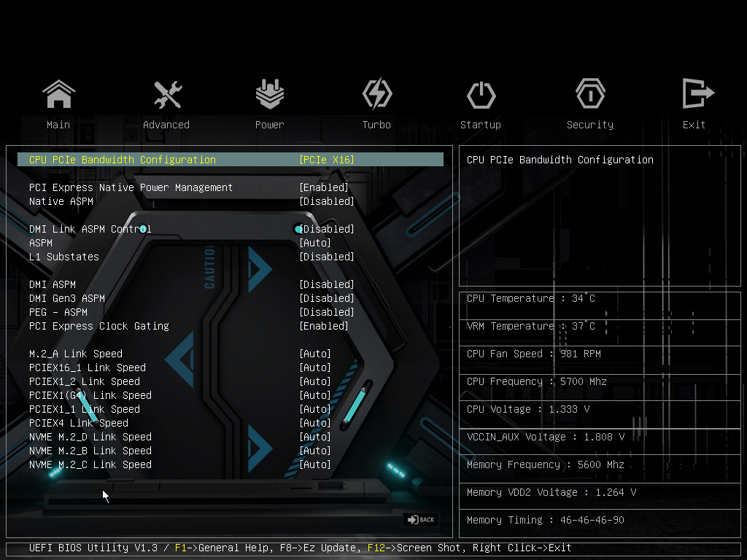The image size is (747, 560).
Task: Select the DMI Link ASPM Control label
Action: (x=90, y=229)
